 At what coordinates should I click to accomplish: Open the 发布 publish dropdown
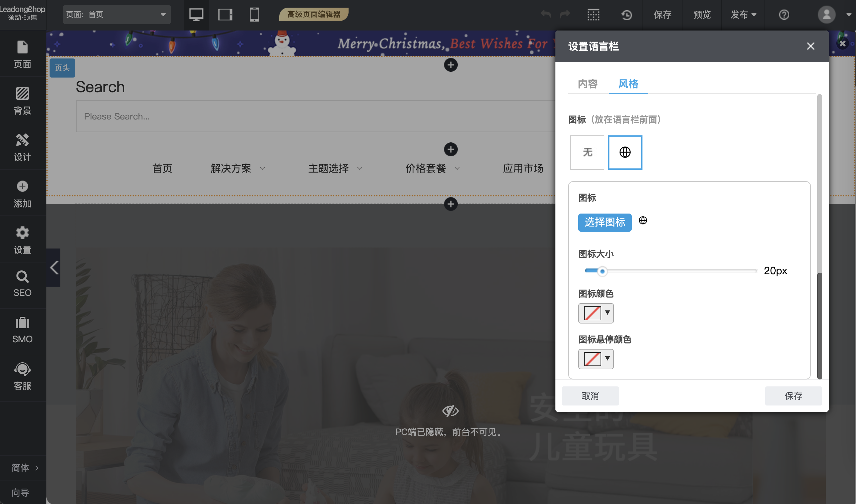pos(743,15)
